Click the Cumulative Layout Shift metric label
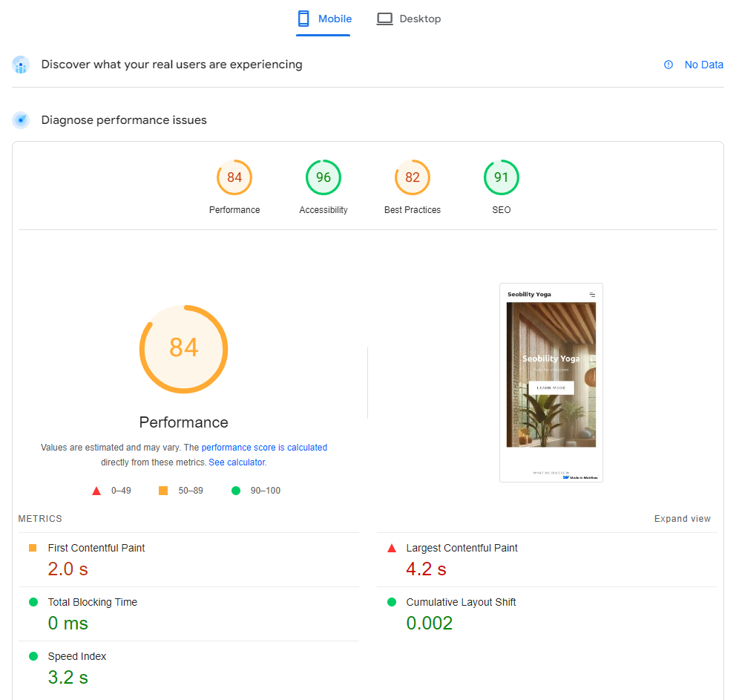 [461, 602]
